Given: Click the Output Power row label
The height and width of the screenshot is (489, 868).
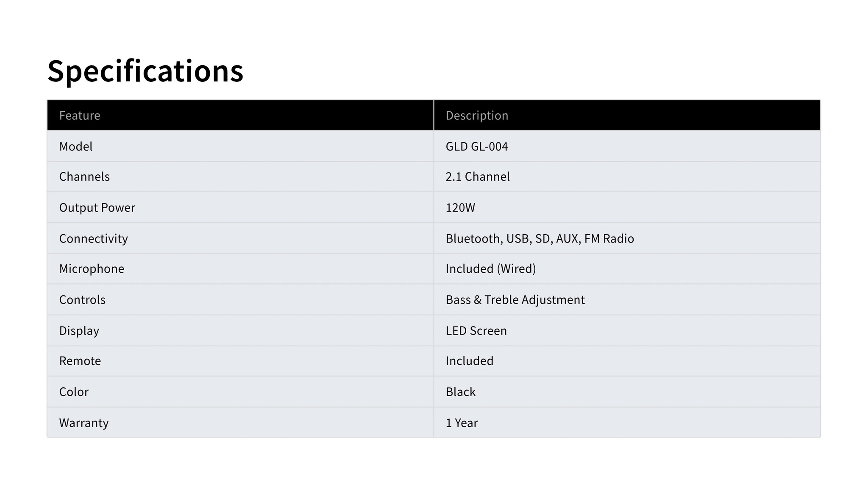Looking at the screenshot, I should 97,207.
